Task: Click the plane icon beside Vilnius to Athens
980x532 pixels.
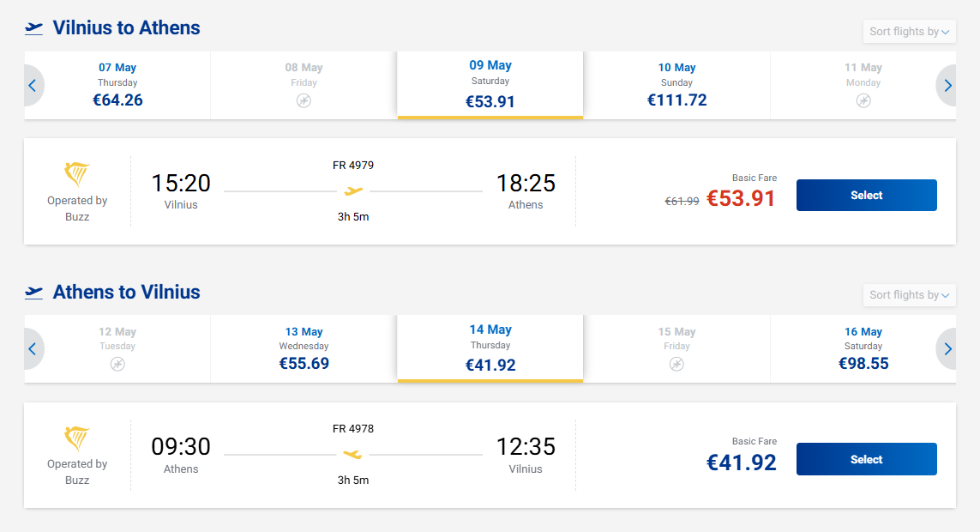Action: (34, 28)
